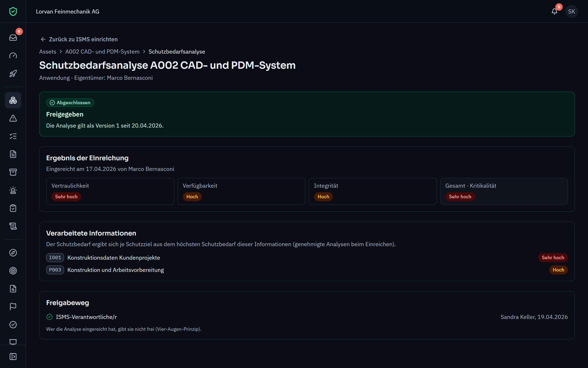Image resolution: width=588 pixels, height=368 pixels.
Task: Open the file search icon in sidebar
Action: click(x=13, y=289)
